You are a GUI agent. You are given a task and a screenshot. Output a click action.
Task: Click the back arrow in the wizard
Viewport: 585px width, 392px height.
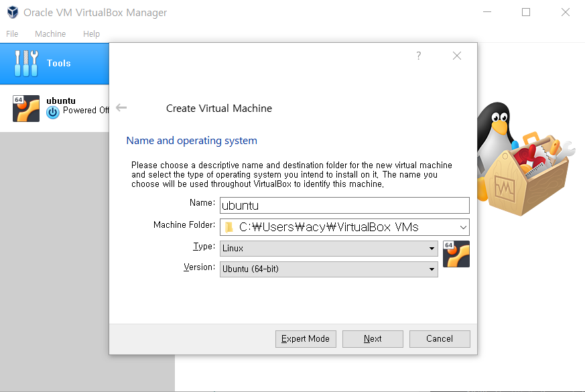(121, 108)
